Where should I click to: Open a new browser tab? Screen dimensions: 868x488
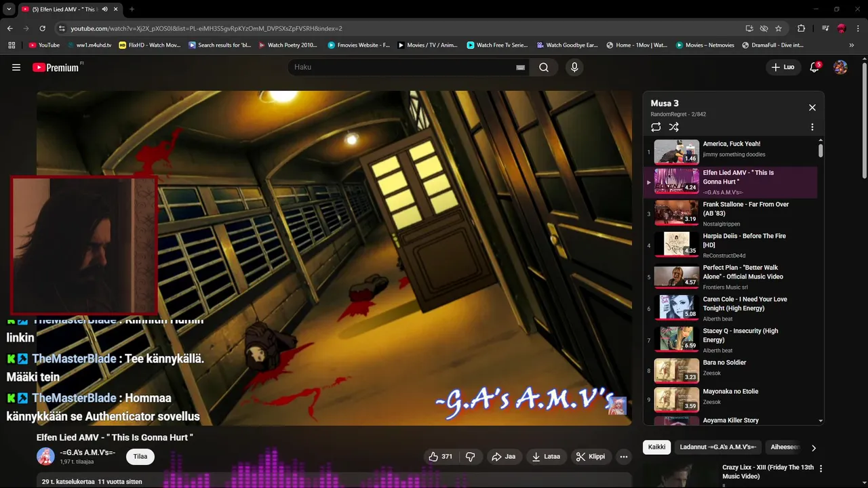click(132, 9)
